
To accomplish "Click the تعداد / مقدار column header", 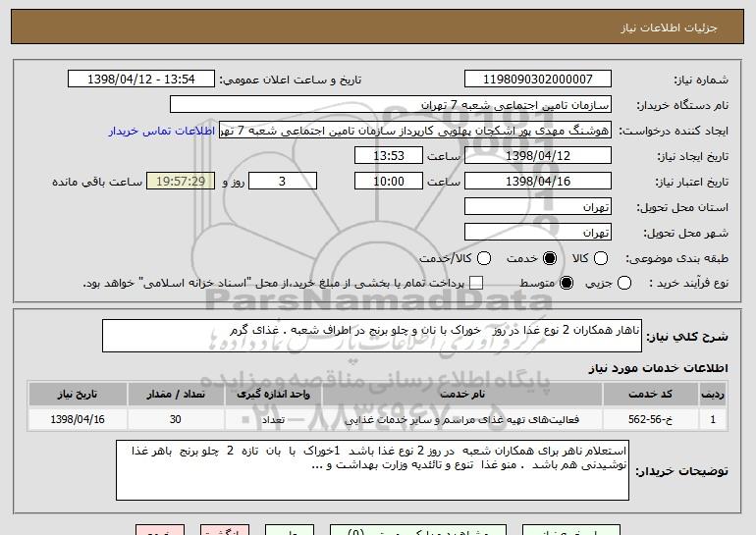I will (176, 395).
